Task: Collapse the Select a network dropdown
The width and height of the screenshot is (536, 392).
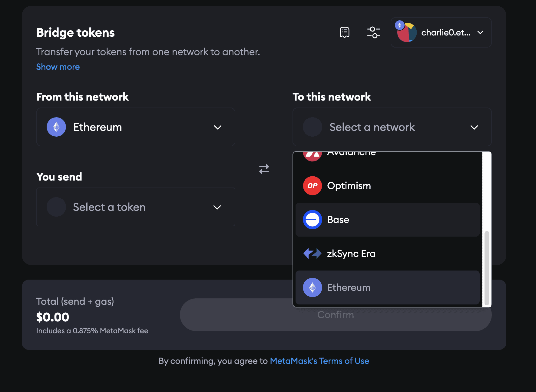Action: point(474,127)
